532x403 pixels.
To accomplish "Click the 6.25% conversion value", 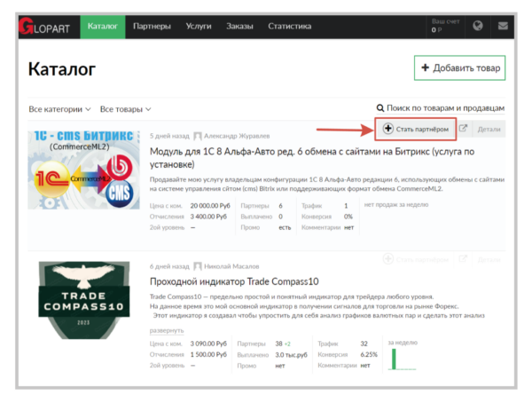I will (x=369, y=354).
